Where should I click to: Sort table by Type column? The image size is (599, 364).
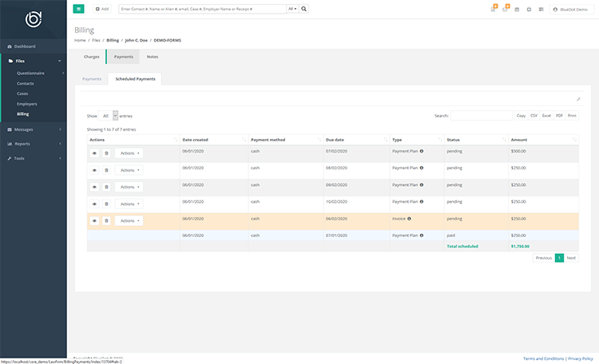(x=417, y=140)
